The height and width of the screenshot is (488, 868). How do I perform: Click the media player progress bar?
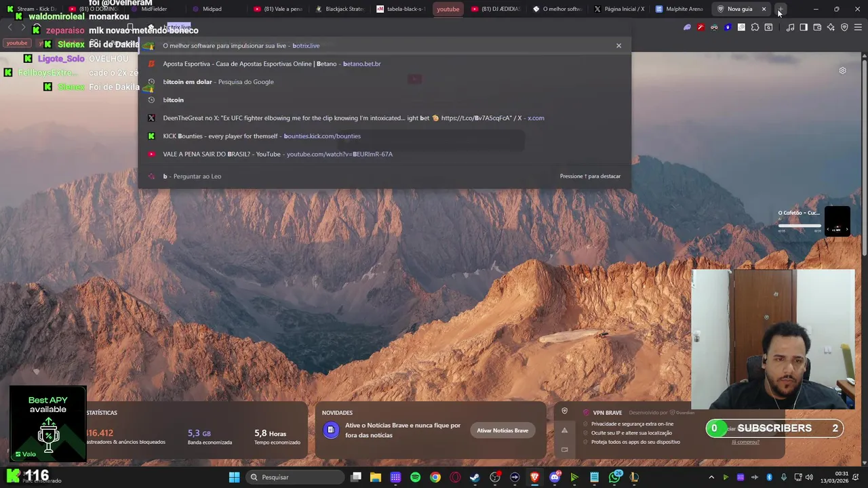point(800,226)
